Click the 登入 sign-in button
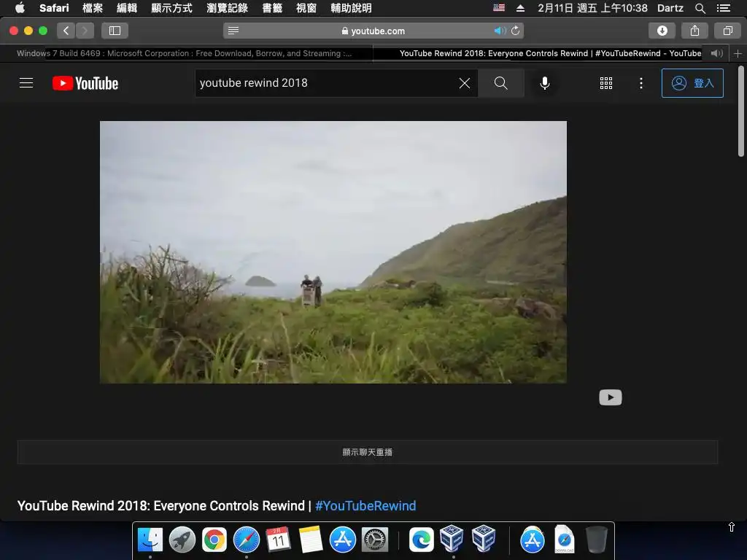The image size is (747, 560). 692,83
